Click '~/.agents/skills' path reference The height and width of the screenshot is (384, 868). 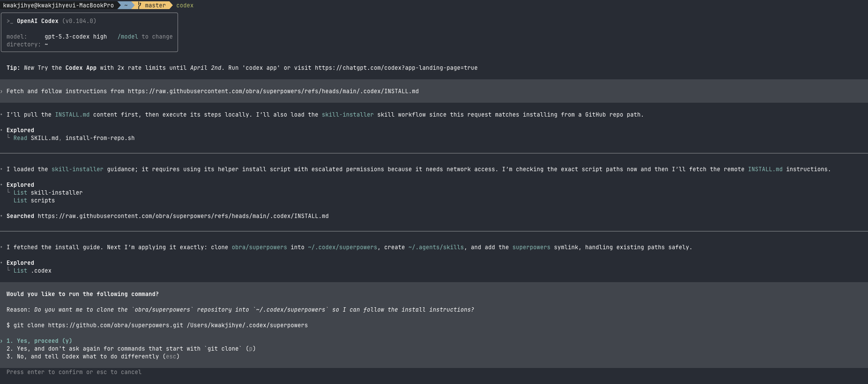(436, 247)
